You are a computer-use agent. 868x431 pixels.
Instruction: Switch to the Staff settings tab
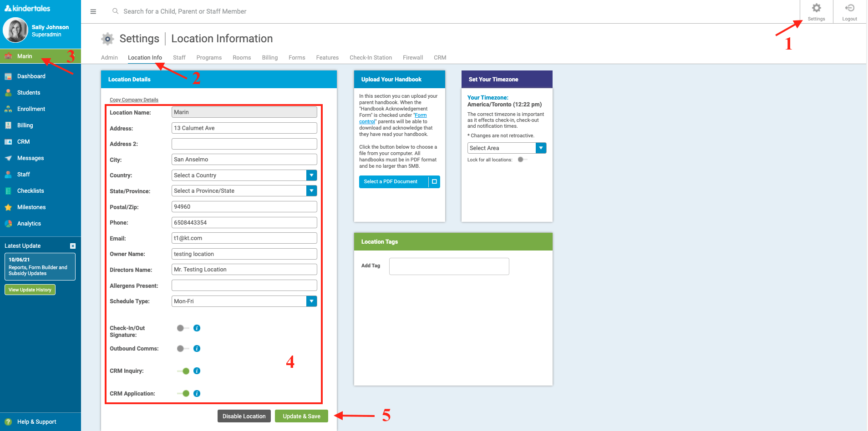point(179,58)
